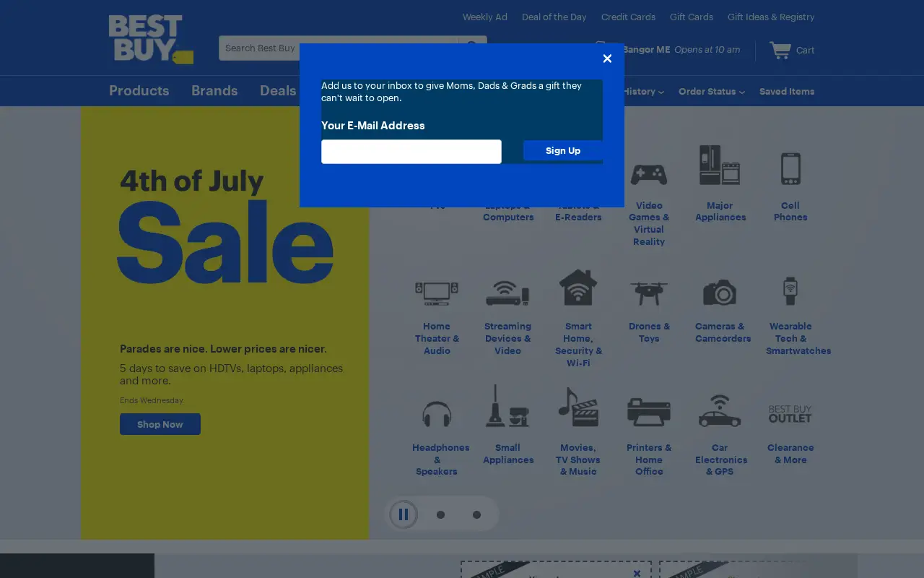Open the Products menu
This screenshot has width=924, height=578.
(139, 90)
